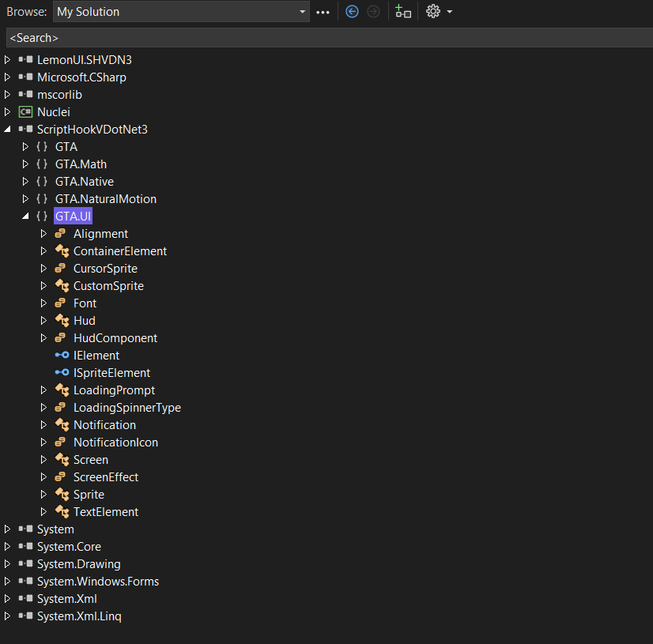
Task: Click the HudComponent enum icon
Action: tap(60, 338)
